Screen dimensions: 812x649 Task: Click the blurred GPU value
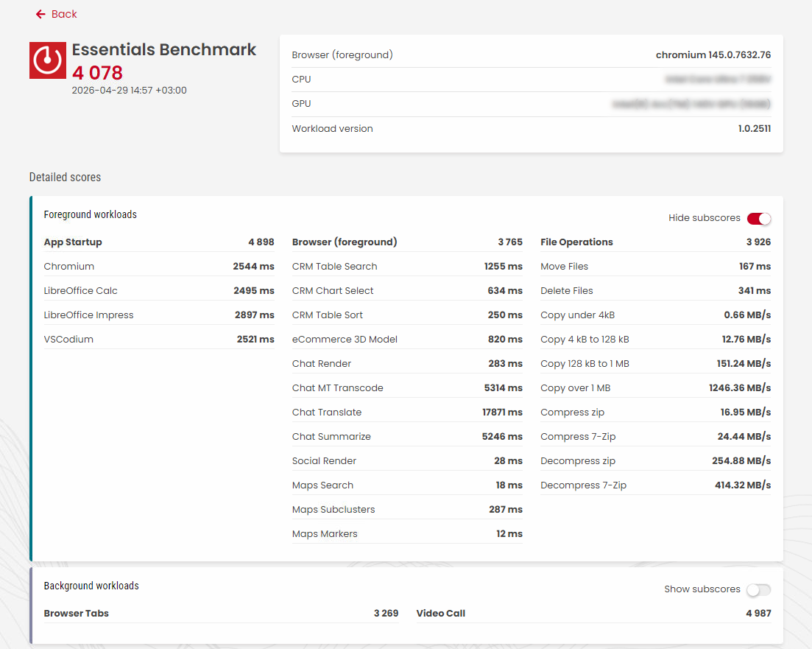click(691, 104)
